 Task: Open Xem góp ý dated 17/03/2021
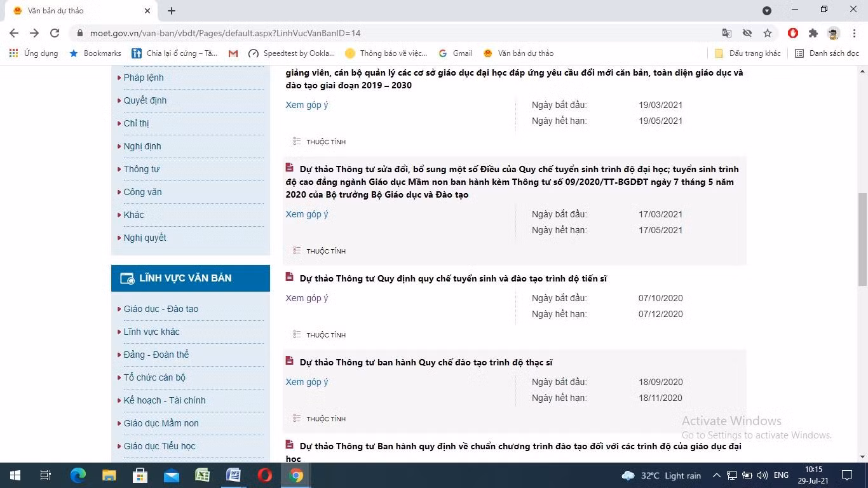(307, 214)
